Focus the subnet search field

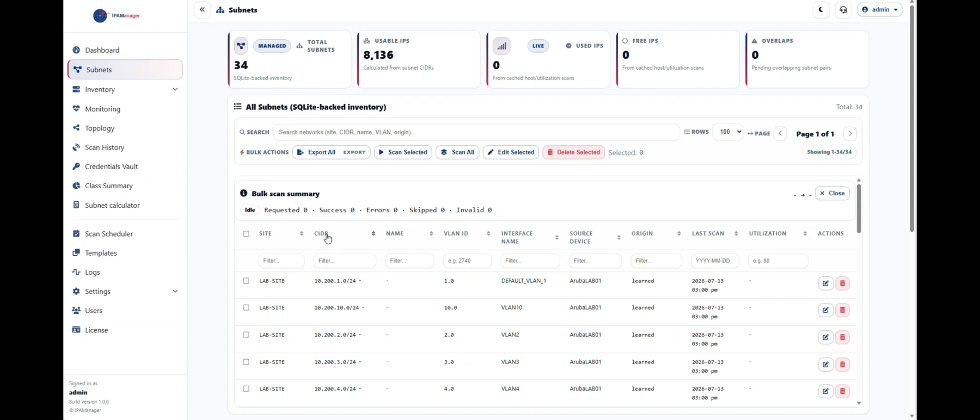(476, 132)
